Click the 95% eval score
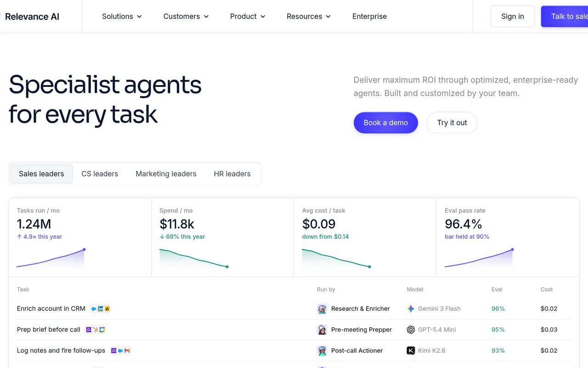The width and height of the screenshot is (588, 368). (498, 330)
